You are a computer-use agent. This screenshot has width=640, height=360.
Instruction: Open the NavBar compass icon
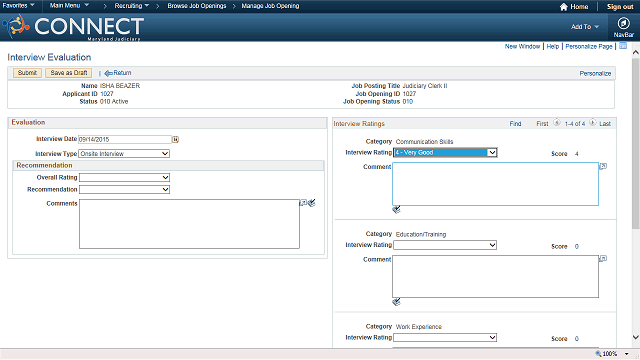623,23
